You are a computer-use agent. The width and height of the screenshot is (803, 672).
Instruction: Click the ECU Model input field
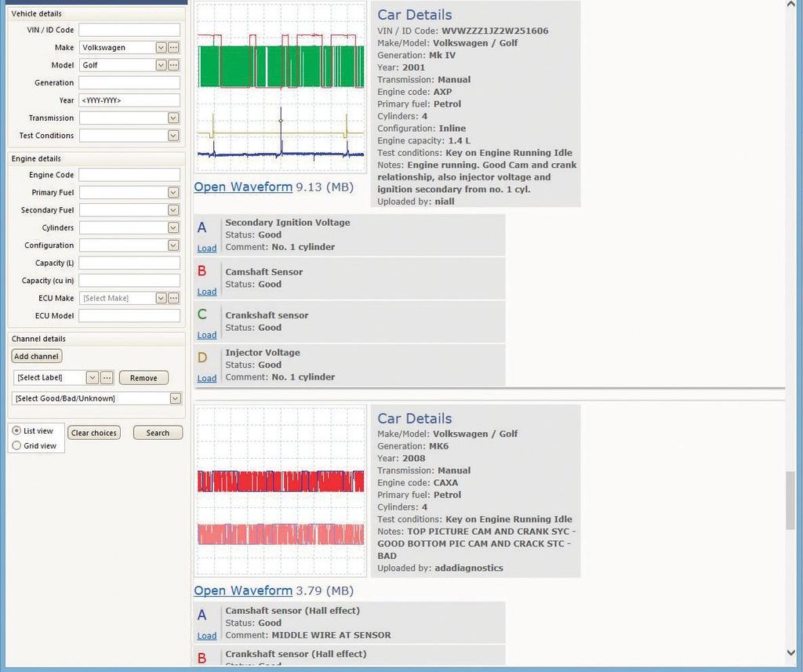click(x=129, y=315)
